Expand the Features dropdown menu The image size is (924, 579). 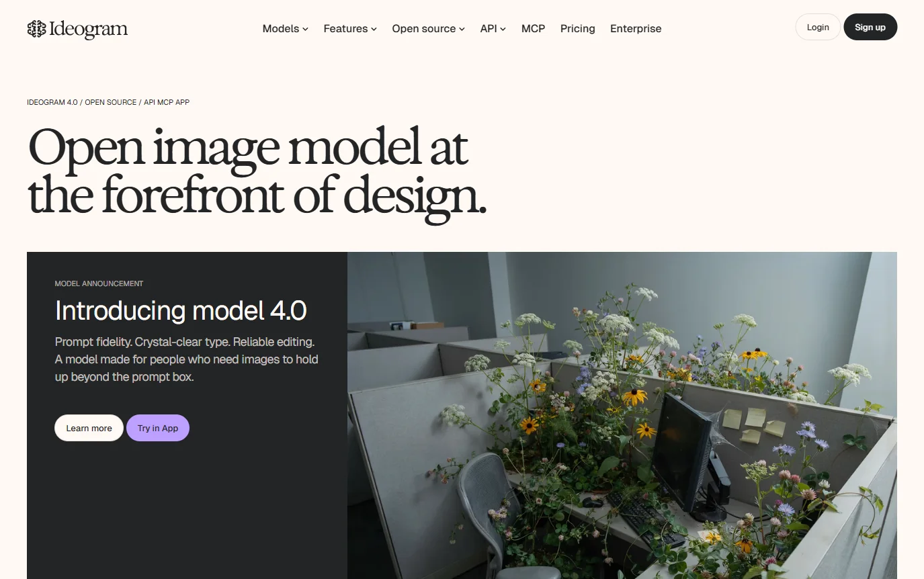point(350,29)
